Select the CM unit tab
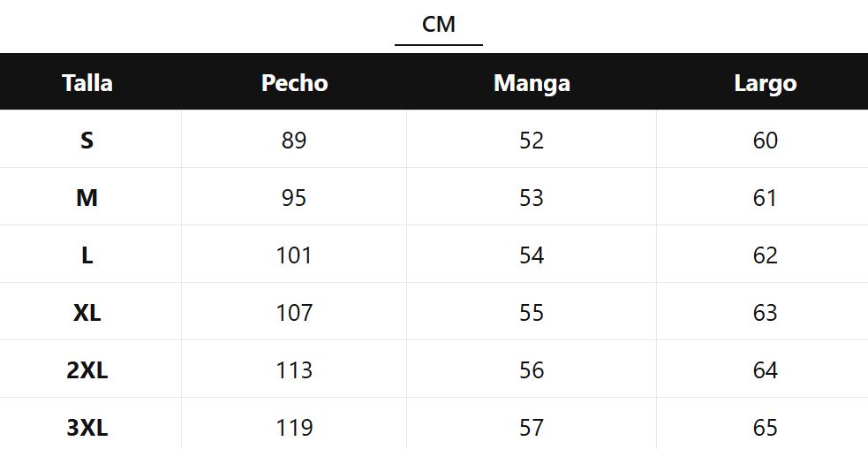This screenshot has width=868, height=449. point(439,25)
